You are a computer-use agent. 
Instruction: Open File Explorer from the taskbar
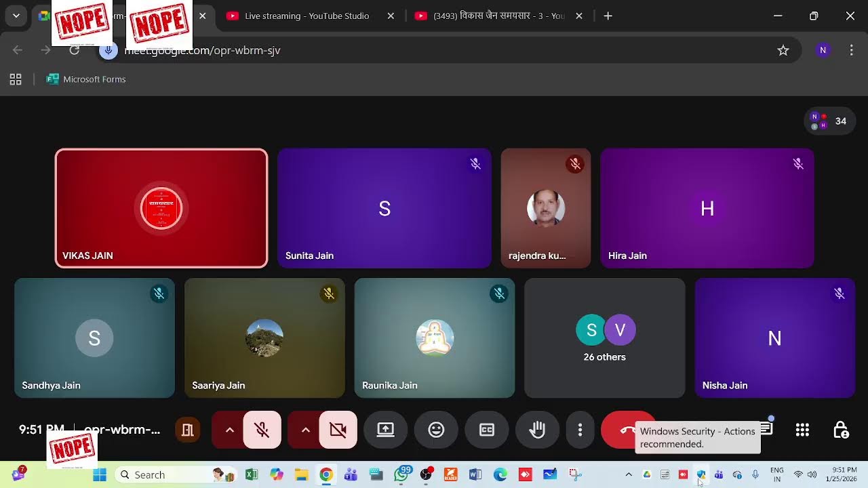click(x=301, y=474)
